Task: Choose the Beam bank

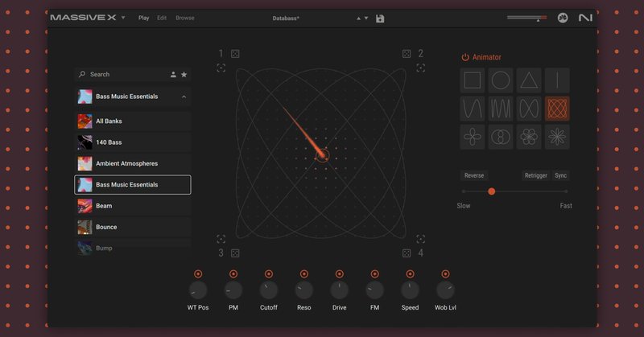Action: 133,206
